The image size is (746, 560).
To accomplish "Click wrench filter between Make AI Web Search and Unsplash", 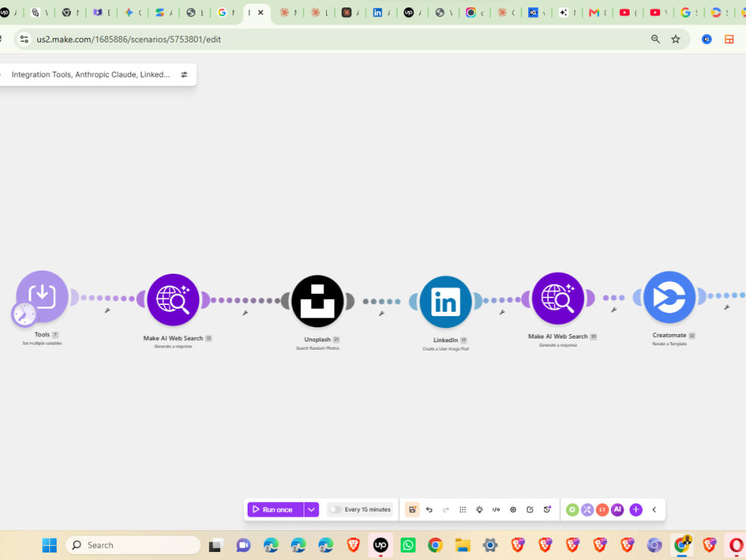I will click(x=245, y=312).
